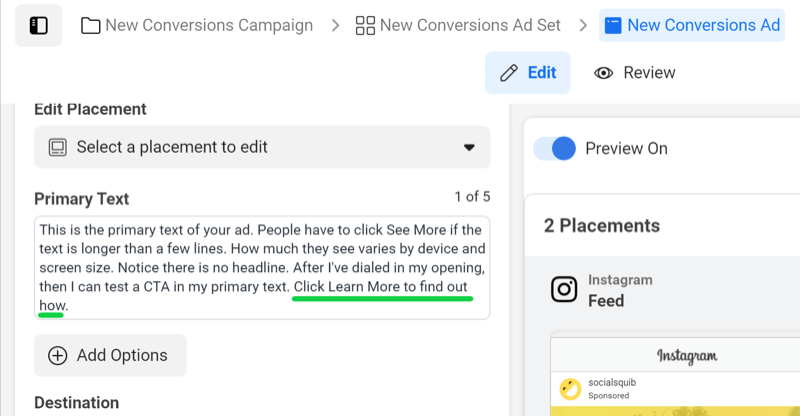The height and width of the screenshot is (416, 800).
Task: Click the Instagram logo icon
Action: point(564,289)
